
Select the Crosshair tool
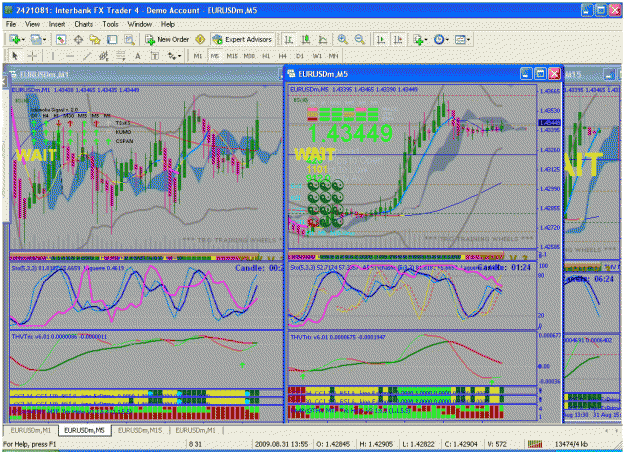32,56
